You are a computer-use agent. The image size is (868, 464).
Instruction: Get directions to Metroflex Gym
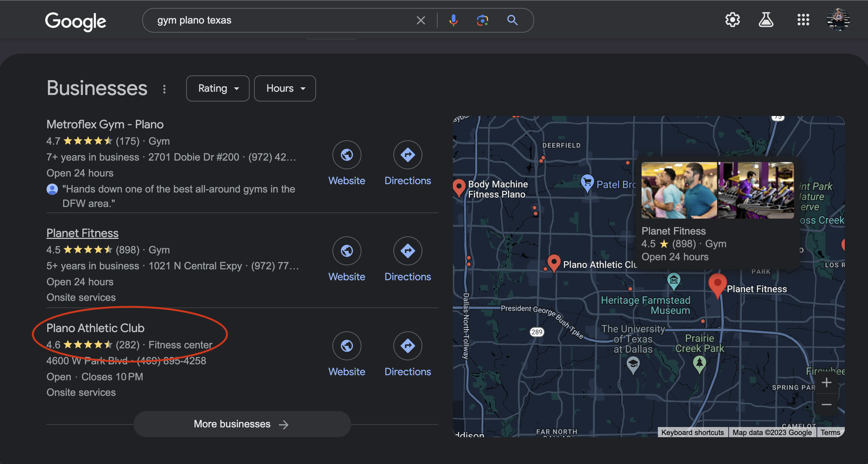(x=408, y=155)
